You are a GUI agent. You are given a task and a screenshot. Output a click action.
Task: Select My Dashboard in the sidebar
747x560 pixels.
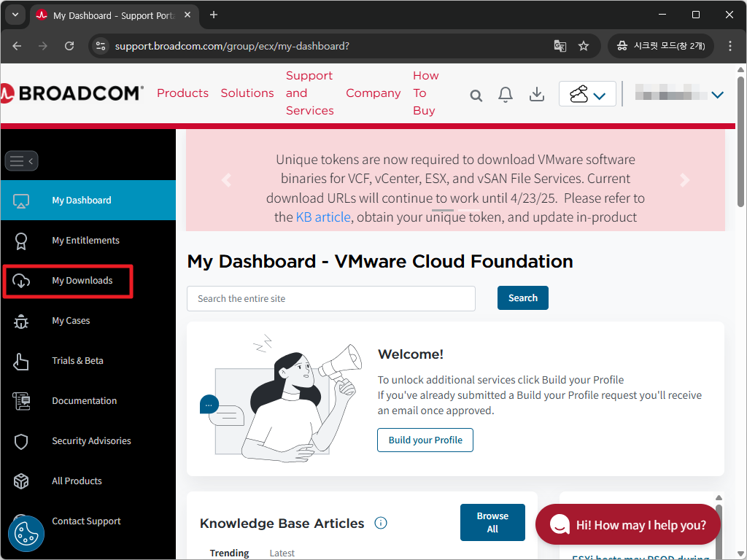88,201
